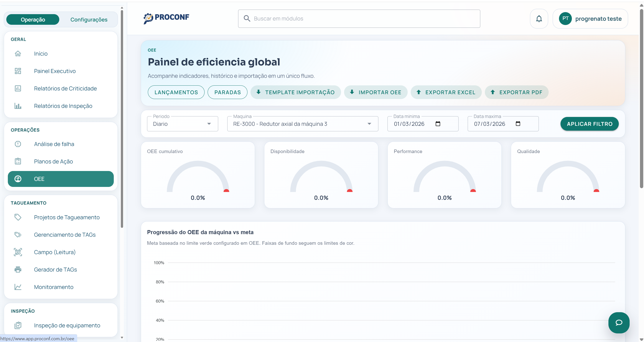This screenshot has height=342, width=644.
Task: Open the notifications bell icon
Action: coord(539,18)
